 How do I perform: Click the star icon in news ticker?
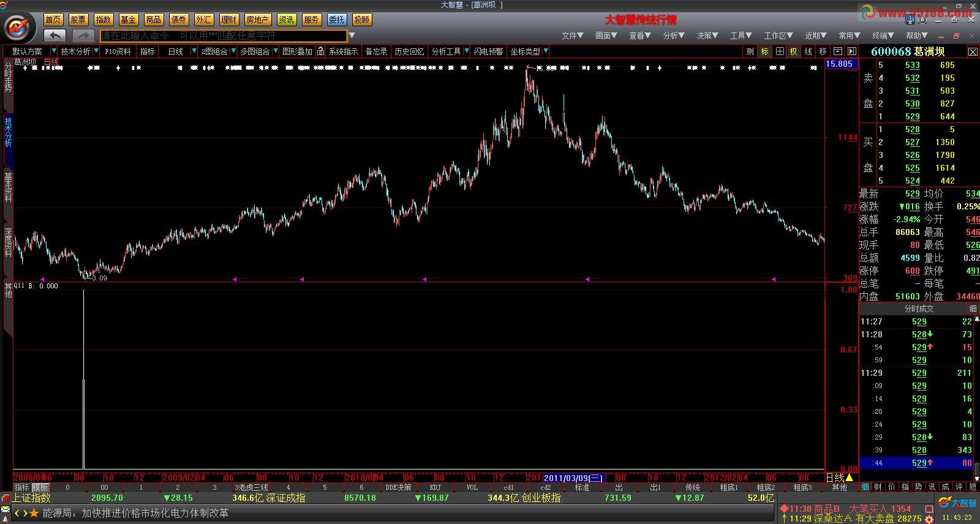[34, 513]
